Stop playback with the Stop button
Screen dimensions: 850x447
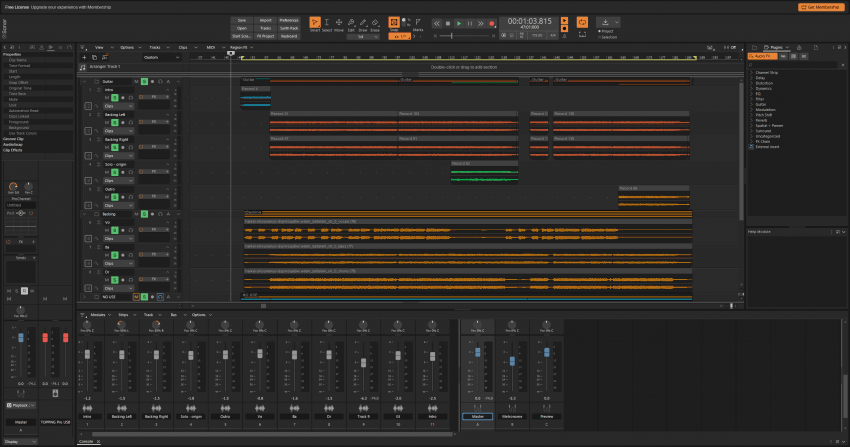[x=447, y=23]
